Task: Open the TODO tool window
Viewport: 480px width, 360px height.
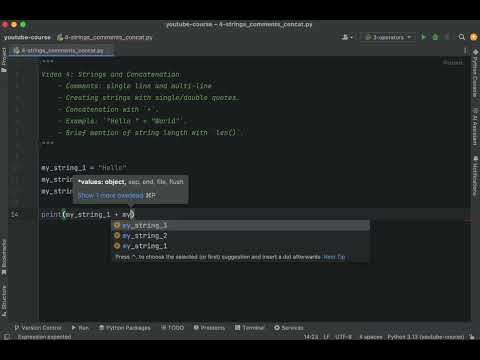Action: (173, 328)
